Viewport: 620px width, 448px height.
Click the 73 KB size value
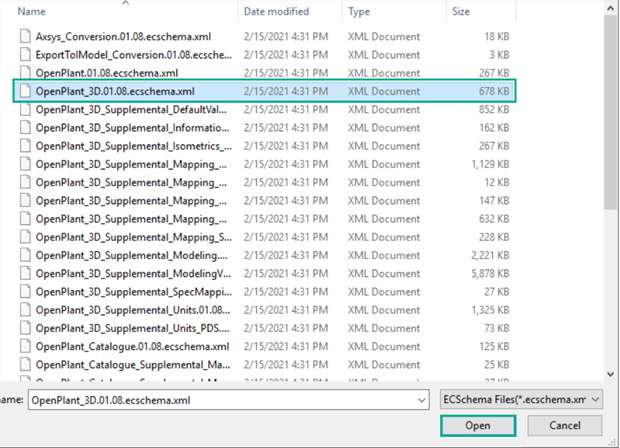click(497, 328)
